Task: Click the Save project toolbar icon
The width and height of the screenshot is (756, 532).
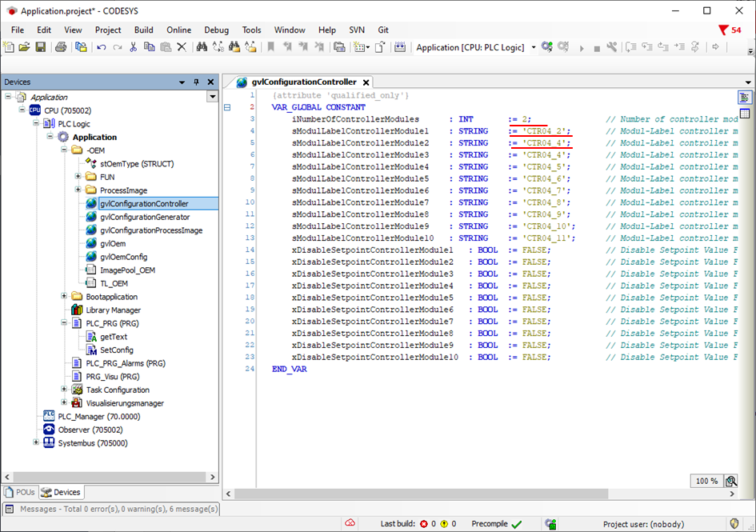Action: pyautogui.click(x=40, y=47)
